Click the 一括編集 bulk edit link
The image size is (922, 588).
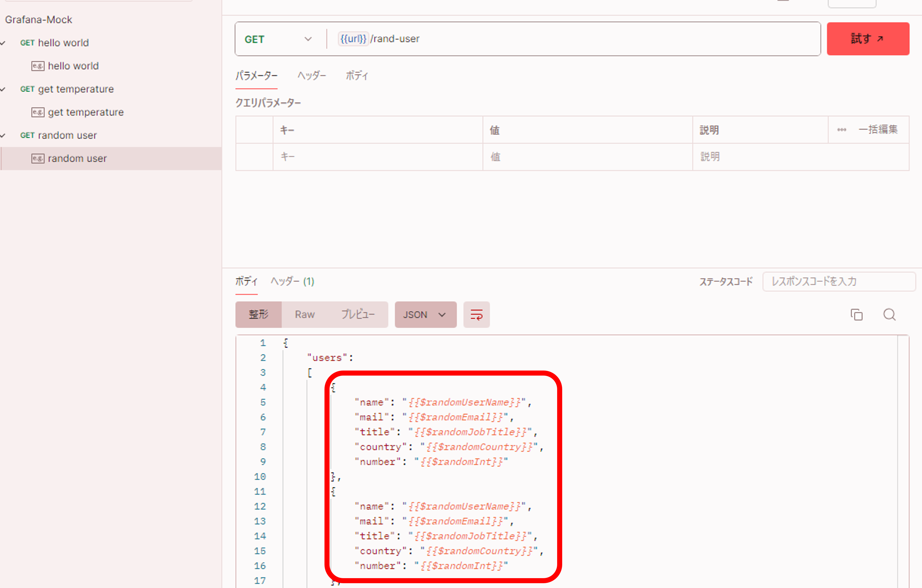(x=878, y=130)
